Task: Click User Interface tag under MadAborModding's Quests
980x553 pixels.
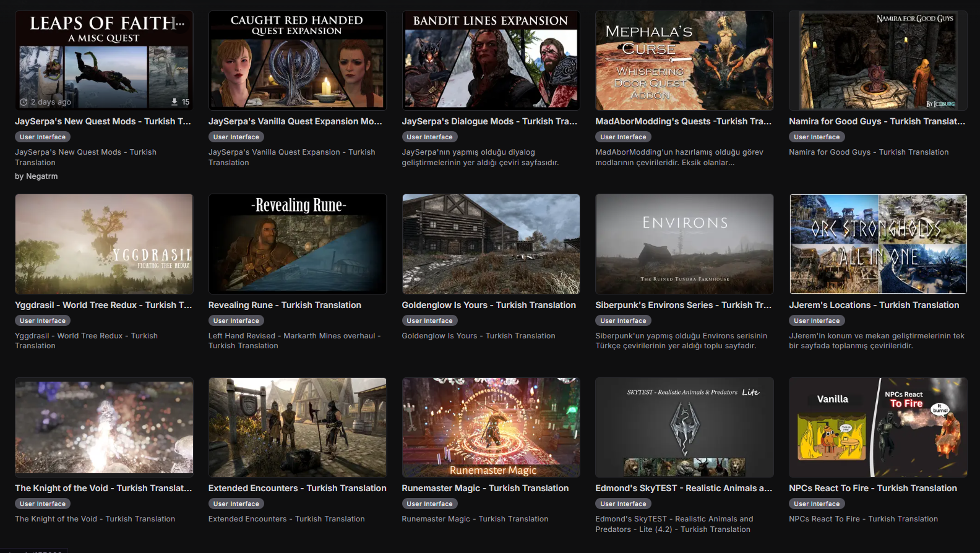Action: [x=623, y=137]
